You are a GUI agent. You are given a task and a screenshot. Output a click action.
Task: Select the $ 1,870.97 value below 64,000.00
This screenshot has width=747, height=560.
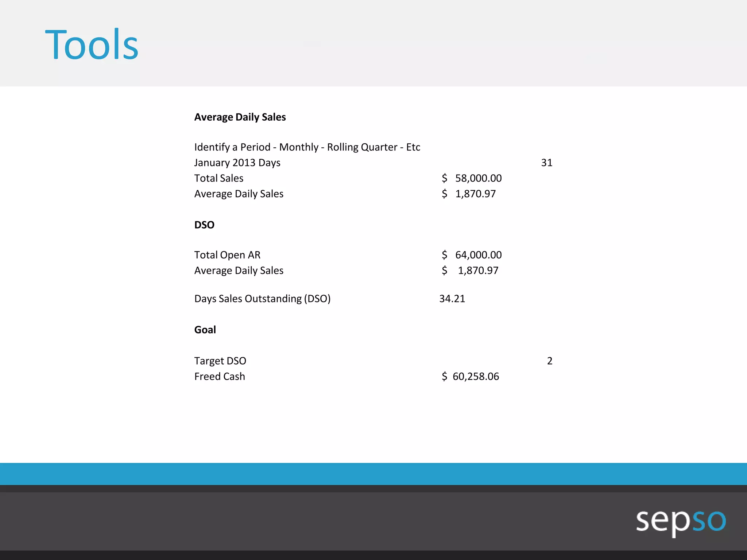click(470, 271)
